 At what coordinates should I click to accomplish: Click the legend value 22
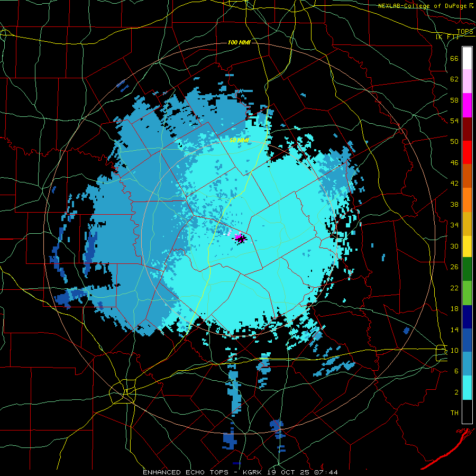click(454, 288)
